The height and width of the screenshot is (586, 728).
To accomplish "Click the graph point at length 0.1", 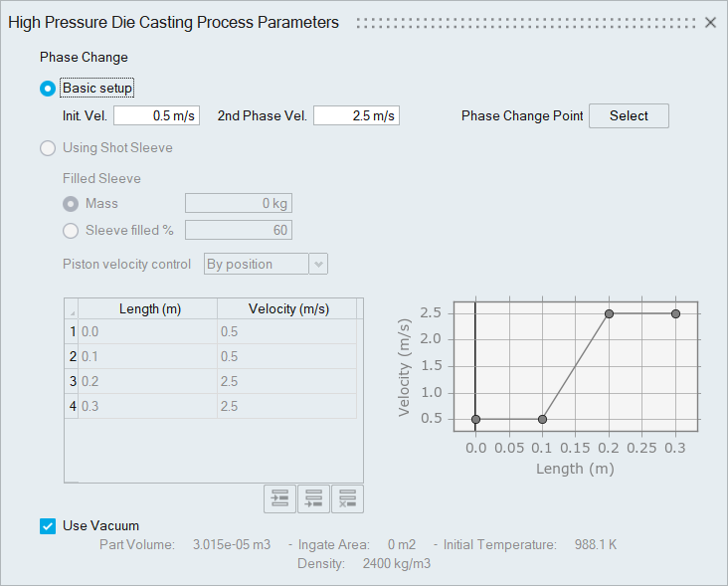I will coord(542,419).
